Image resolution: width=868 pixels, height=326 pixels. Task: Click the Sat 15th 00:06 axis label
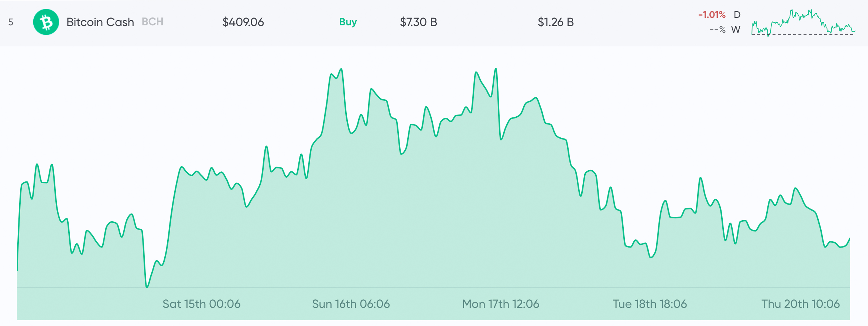[202, 304]
